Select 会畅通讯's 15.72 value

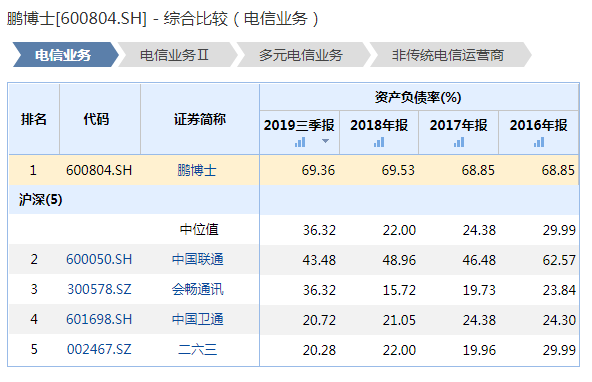pos(399,290)
